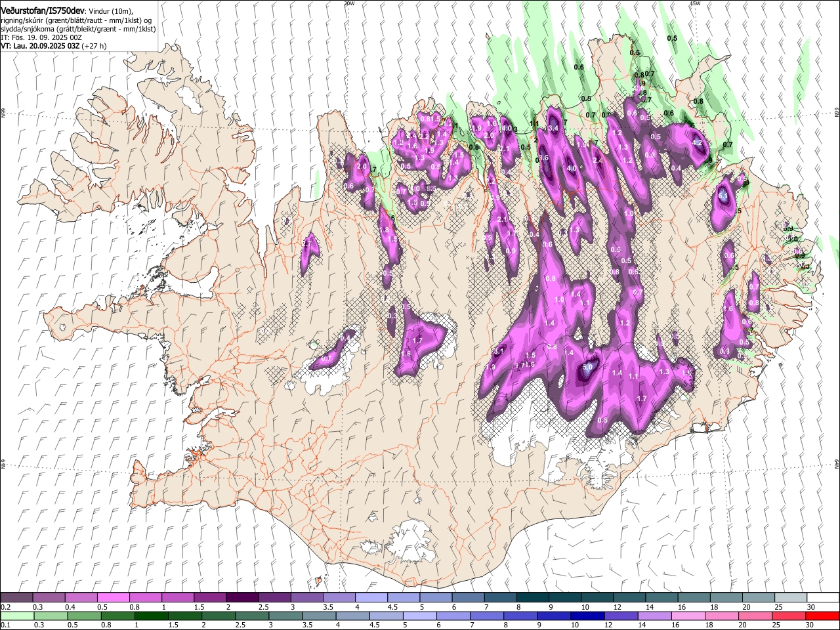The image size is (840, 630).
Task: Click the pure red bottom-row swatch at 30
Action: point(822,616)
